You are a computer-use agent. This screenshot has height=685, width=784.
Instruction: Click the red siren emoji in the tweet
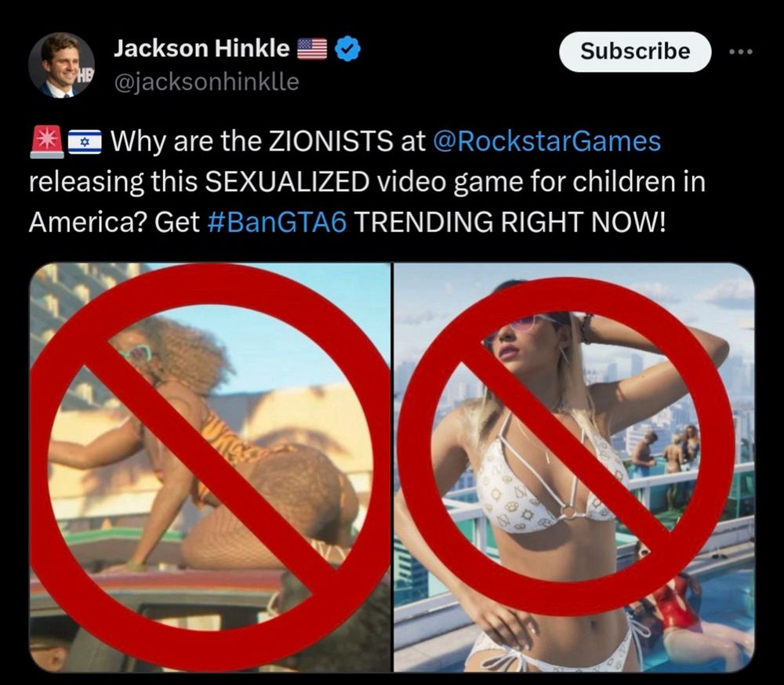pyautogui.click(x=46, y=143)
